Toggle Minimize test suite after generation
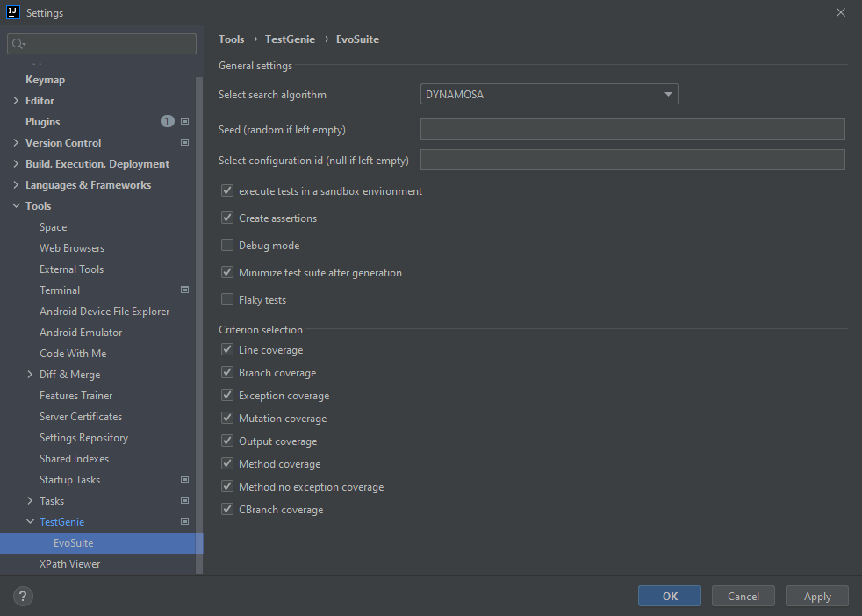 coord(227,272)
